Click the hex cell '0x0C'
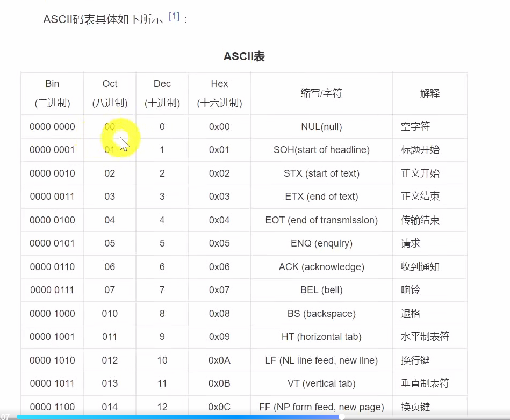This screenshot has width=510, height=420. point(219,407)
